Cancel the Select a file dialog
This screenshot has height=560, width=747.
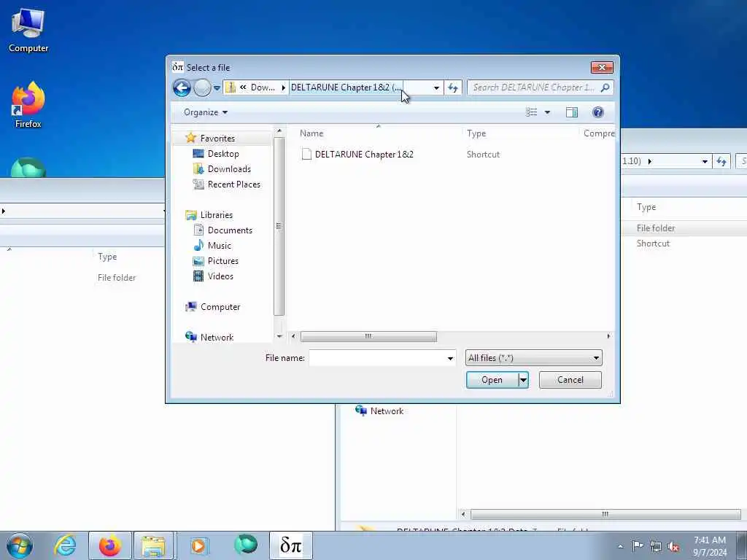570,380
